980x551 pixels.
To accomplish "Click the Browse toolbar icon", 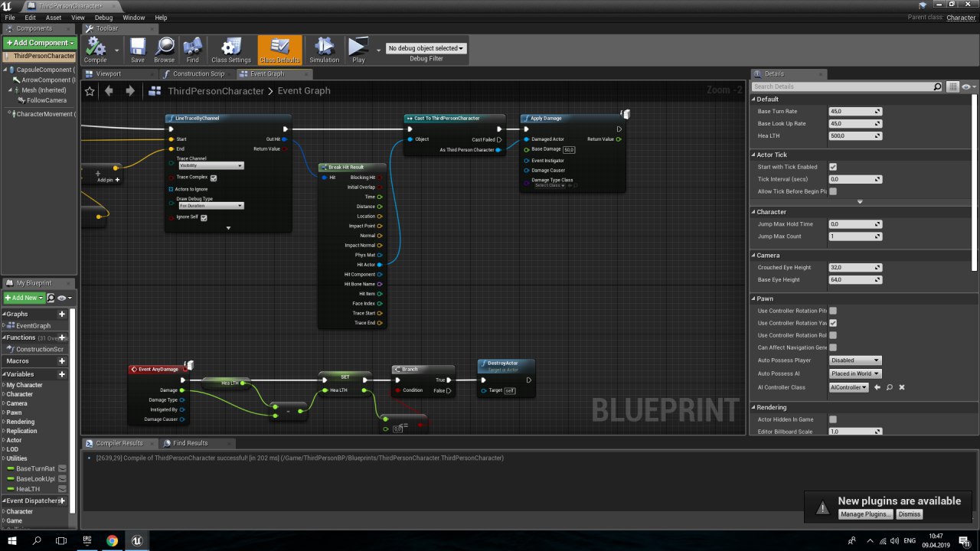I will 165,49.
